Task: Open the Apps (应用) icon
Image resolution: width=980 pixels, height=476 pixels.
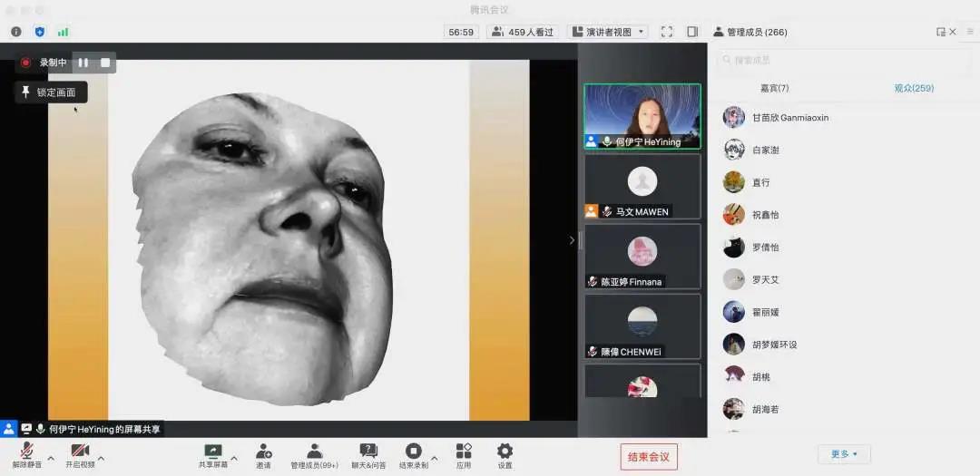Action: [x=464, y=452]
